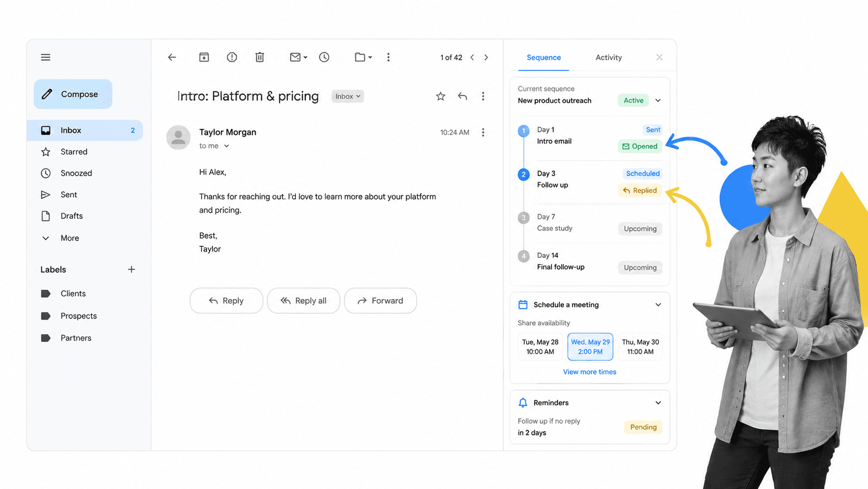Click the Pending reminder badge
Image resolution: width=868 pixels, height=489 pixels.
click(643, 427)
